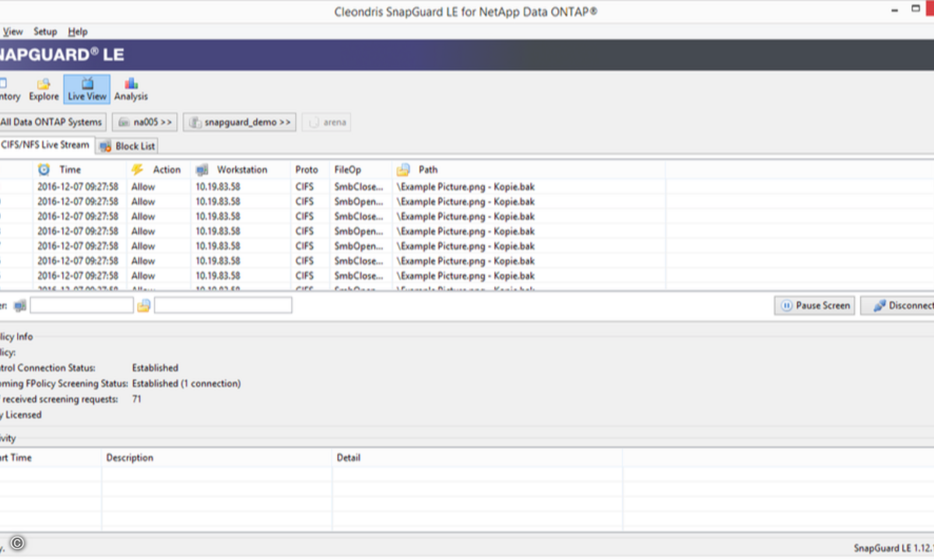Click the Description column header in activity table
Image resolution: width=934 pixels, height=560 pixels.
coord(217,457)
